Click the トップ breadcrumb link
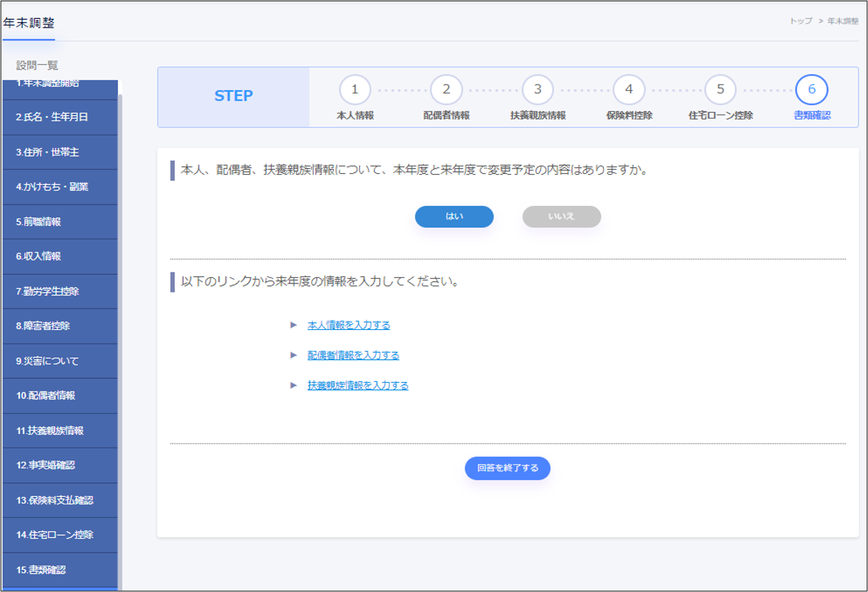 click(x=800, y=21)
